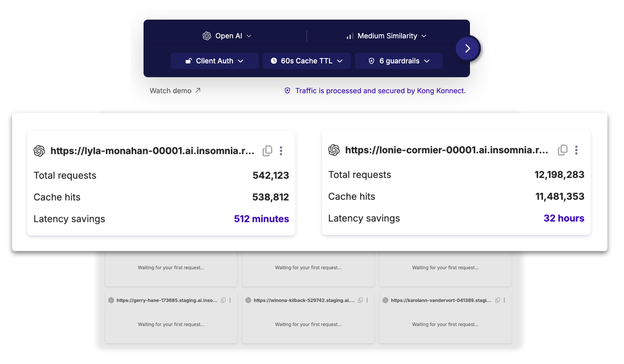Copy the gerry-hane staging URL
624x364 pixels.
point(223,300)
